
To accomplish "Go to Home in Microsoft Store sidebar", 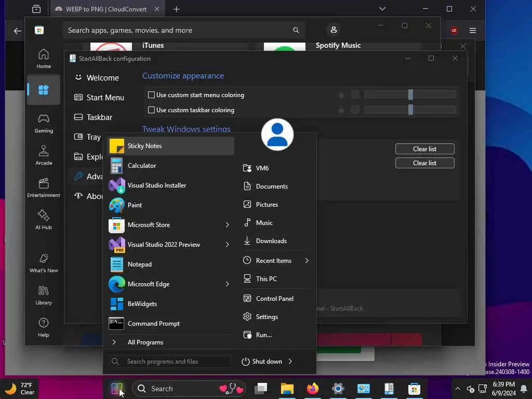I will tap(44, 59).
